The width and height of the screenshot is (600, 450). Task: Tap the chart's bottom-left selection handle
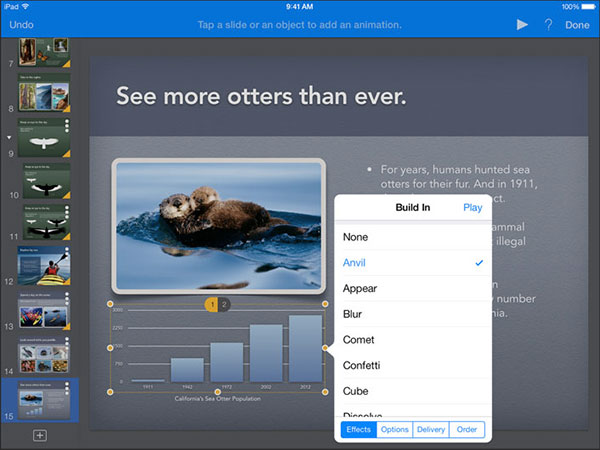coord(110,392)
